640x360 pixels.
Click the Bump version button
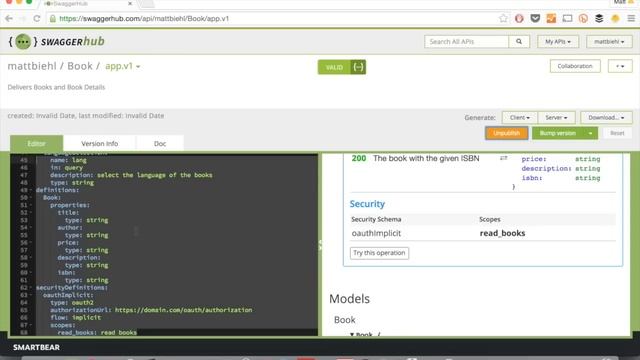[x=558, y=133]
